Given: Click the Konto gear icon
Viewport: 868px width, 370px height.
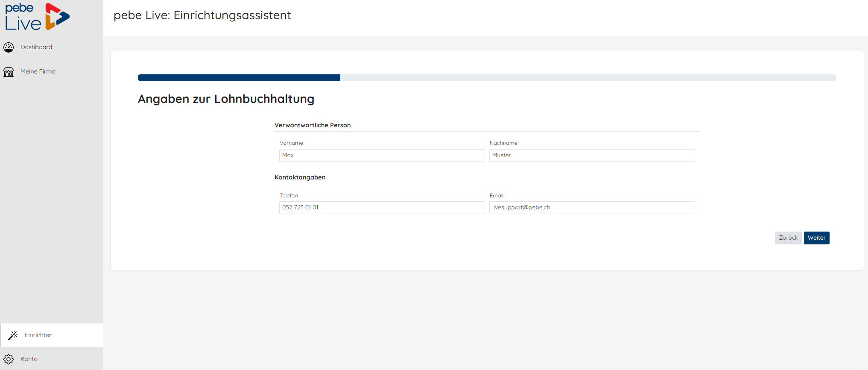Looking at the screenshot, I should 9,359.
